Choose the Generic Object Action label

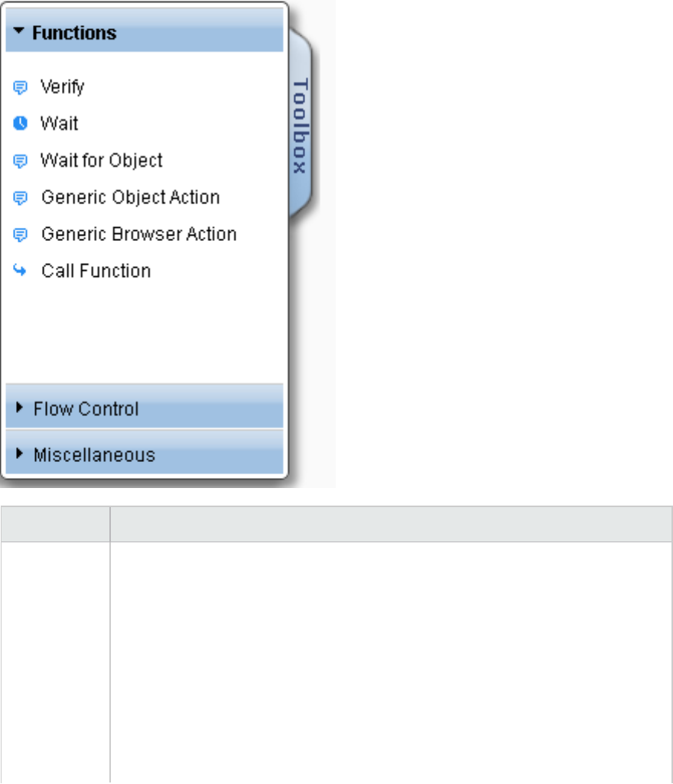click(130, 197)
